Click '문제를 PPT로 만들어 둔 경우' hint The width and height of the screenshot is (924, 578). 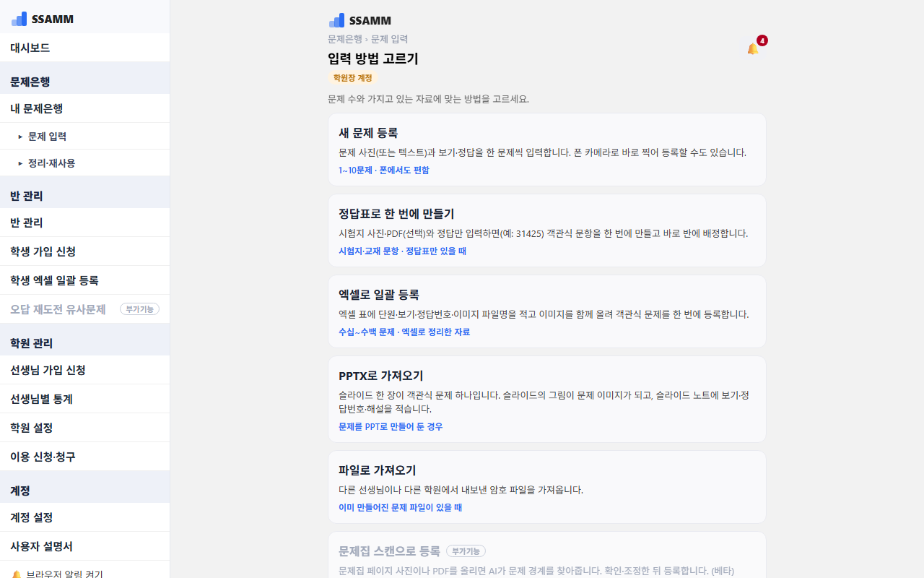[391, 427]
